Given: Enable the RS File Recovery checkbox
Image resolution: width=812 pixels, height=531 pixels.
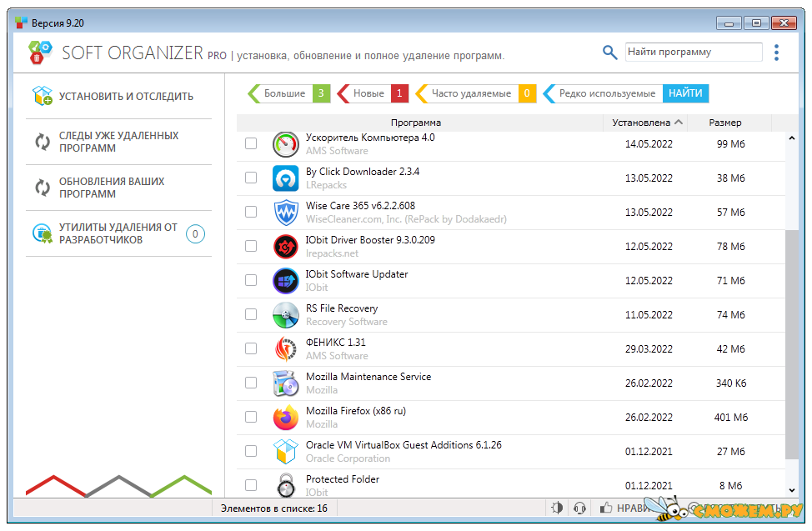Looking at the screenshot, I should tap(251, 314).
